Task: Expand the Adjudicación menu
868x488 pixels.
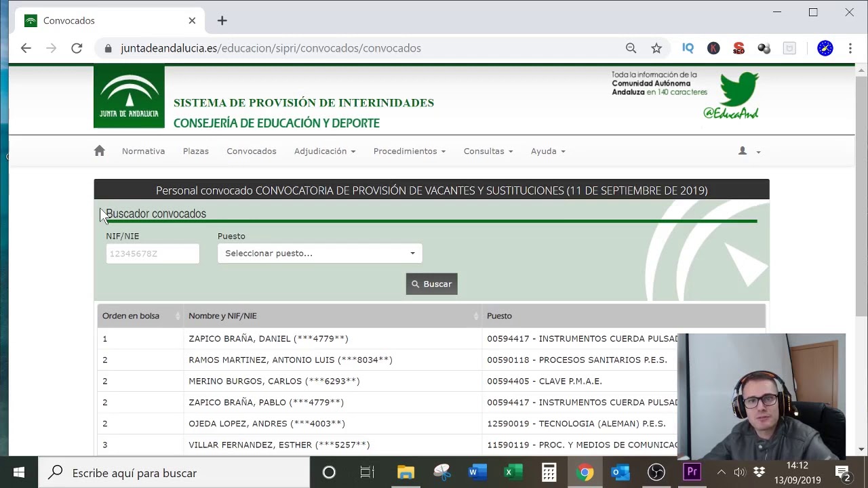Action: 324,151
